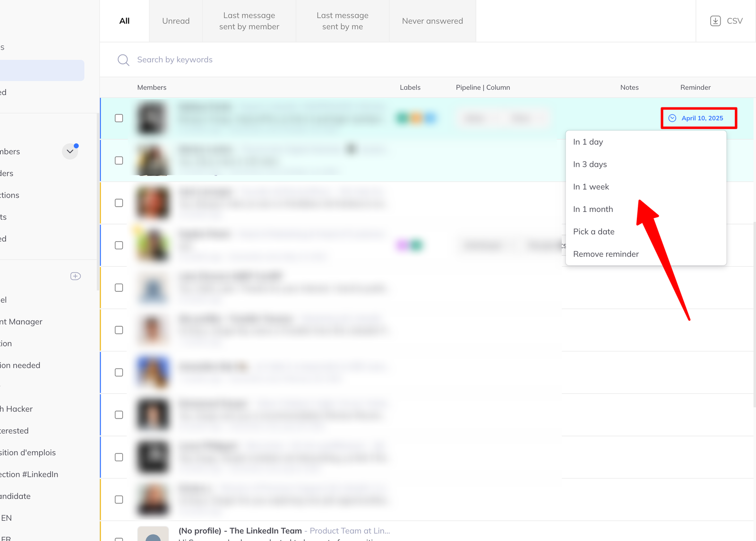756x541 pixels.
Task: Click the search magnifier icon
Action: (x=123, y=60)
